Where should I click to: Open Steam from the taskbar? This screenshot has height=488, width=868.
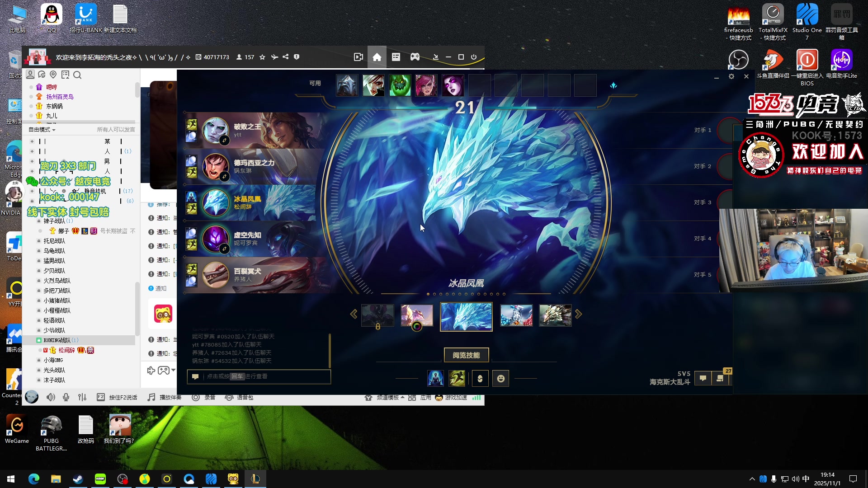point(78,479)
